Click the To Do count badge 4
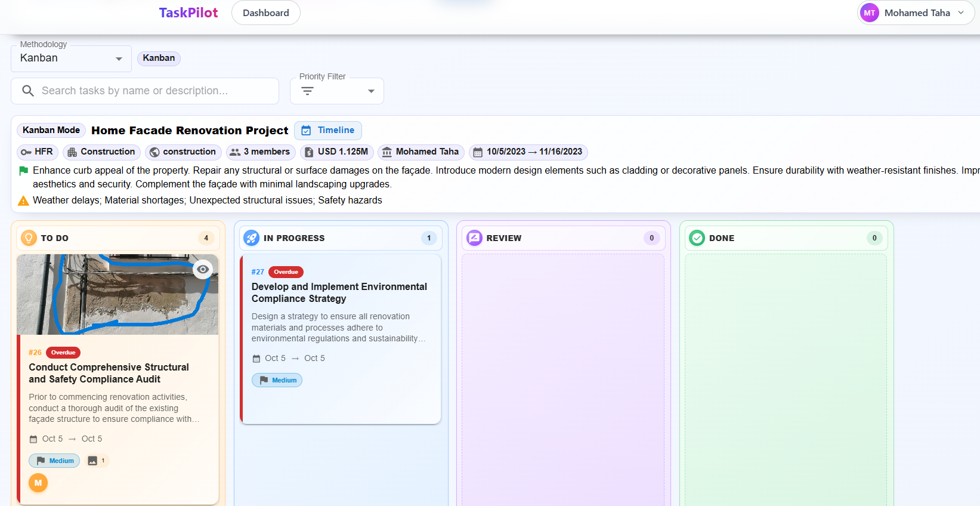This screenshot has width=980, height=506. pos(206,238)
